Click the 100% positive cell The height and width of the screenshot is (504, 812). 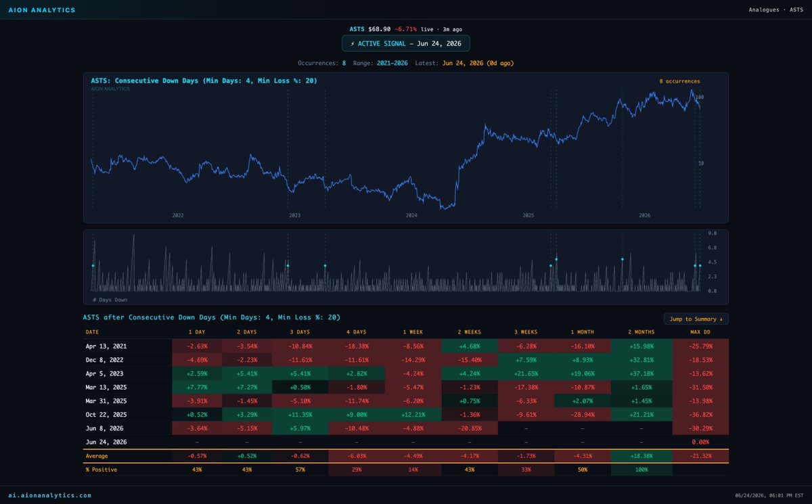(x=640, y=469)
